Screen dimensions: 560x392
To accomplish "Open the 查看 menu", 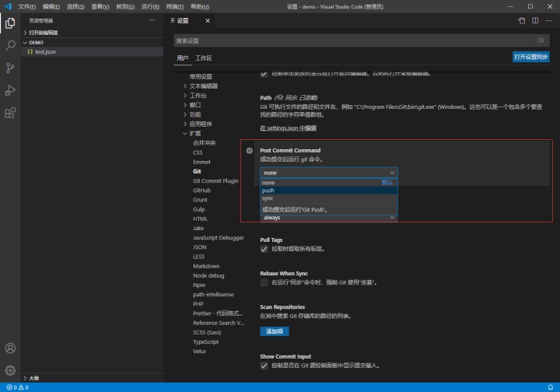I will [x=100, y=6].
